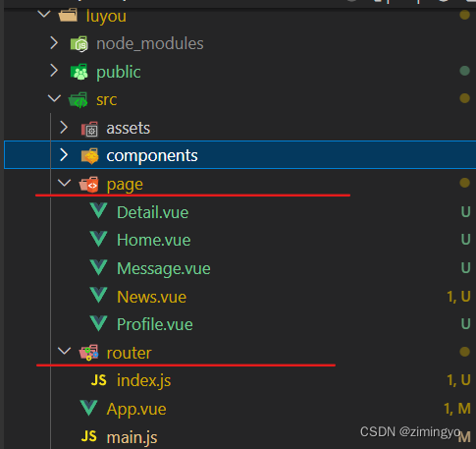
Task: Collapse the page folder chevron
Action: (64, 183)
